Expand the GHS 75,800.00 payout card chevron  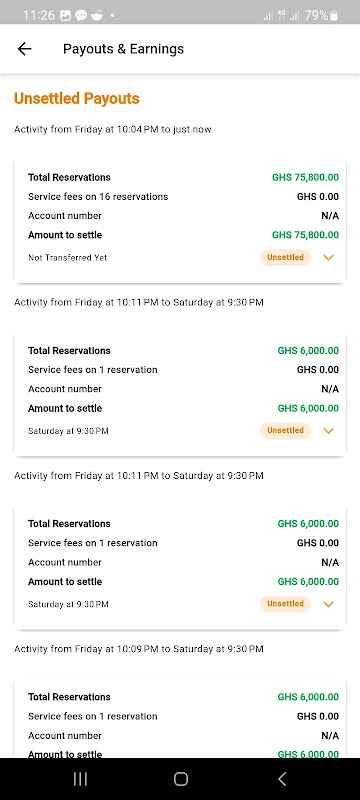[328, 258]
